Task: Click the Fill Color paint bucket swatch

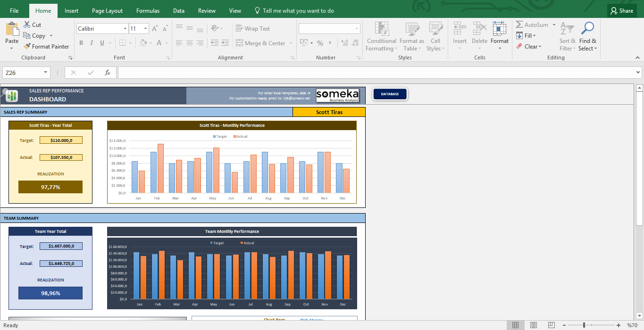Action: tap(143, 43)
